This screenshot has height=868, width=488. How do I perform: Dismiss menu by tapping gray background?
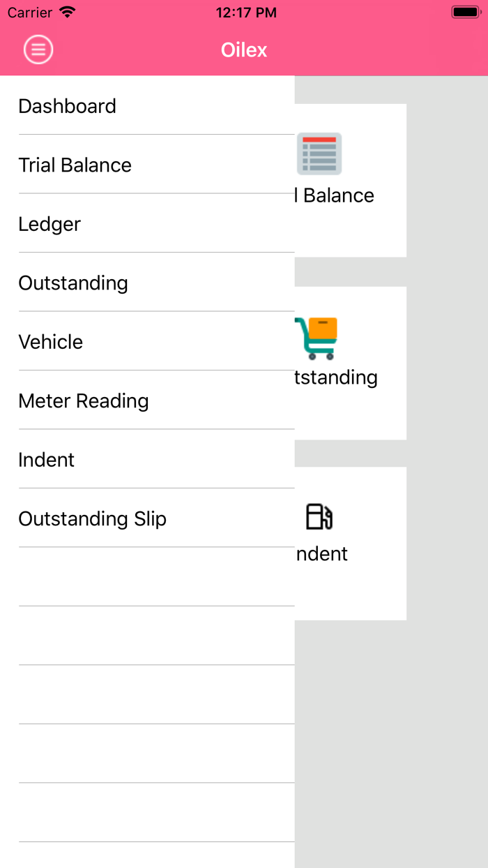pos(446,698)
